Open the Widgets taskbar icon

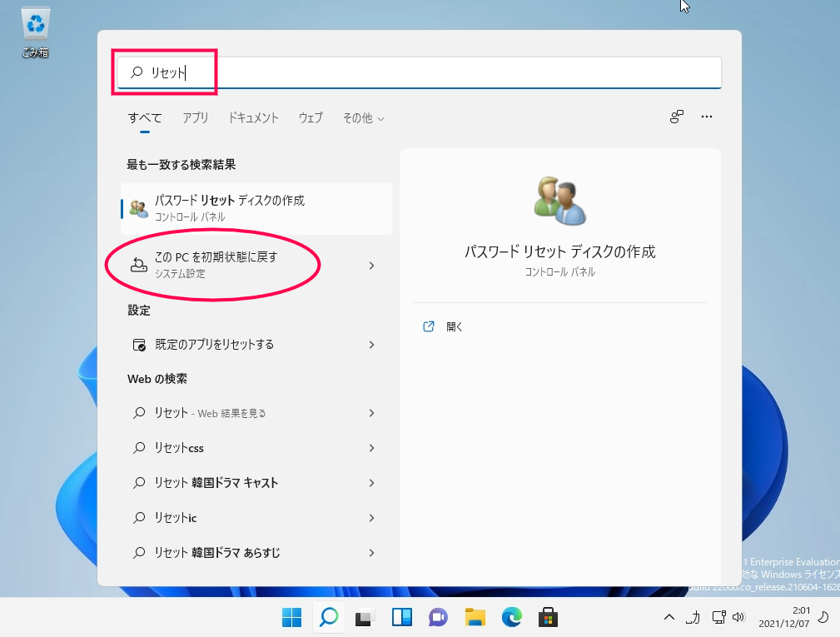[x=402, y=617]
